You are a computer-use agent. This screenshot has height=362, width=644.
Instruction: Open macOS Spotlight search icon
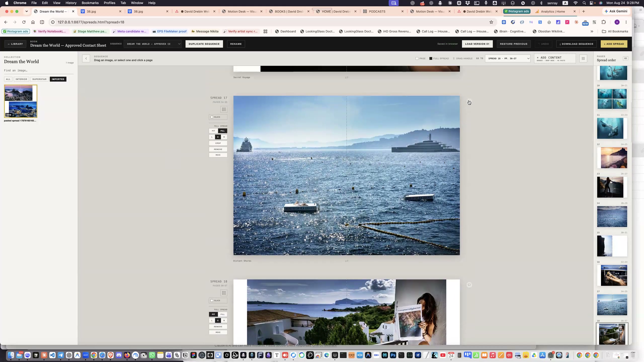[x=584, y=3]
